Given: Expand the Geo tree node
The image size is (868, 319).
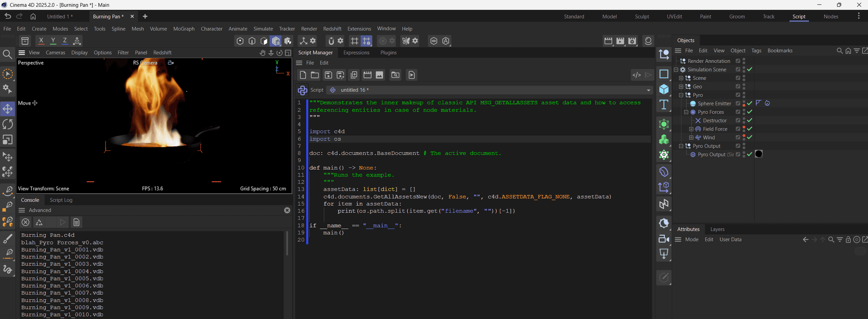Looking at the screenshot, I should coord(681,86).
